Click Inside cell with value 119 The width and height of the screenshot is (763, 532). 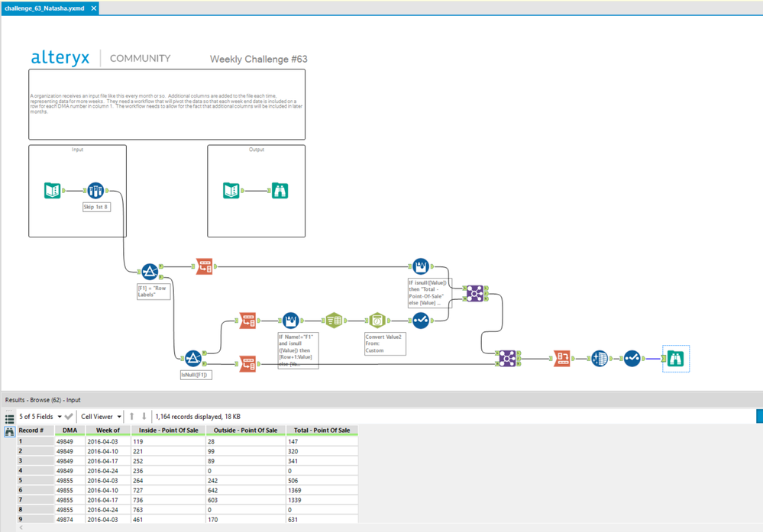click(168, 441)
